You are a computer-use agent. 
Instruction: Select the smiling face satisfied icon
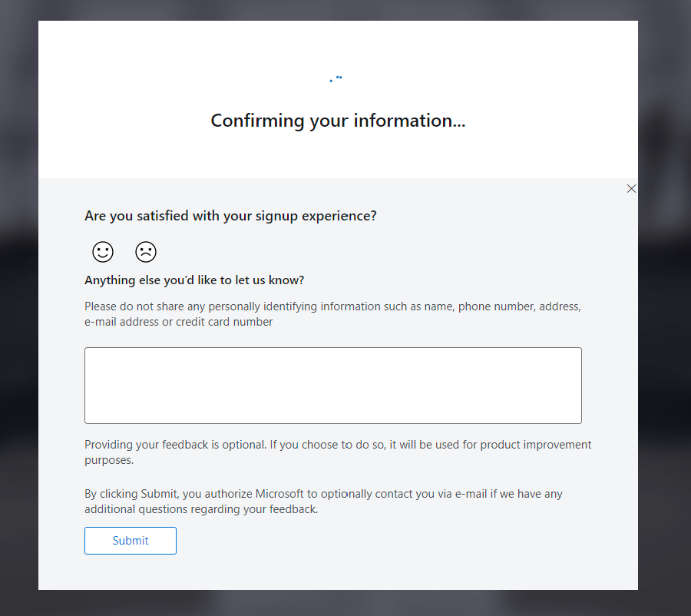(103, 252)
